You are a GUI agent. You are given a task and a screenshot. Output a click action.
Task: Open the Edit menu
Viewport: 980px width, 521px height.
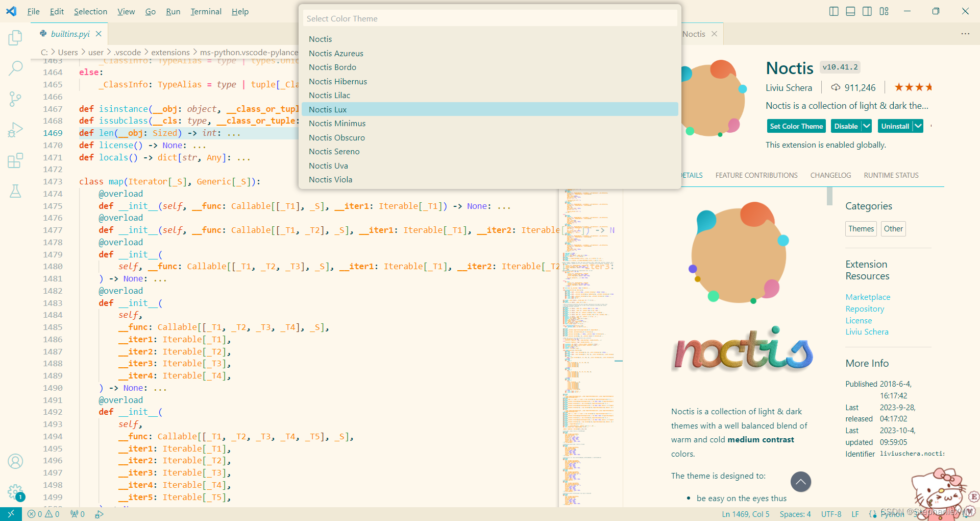click(x=57, y=11)
